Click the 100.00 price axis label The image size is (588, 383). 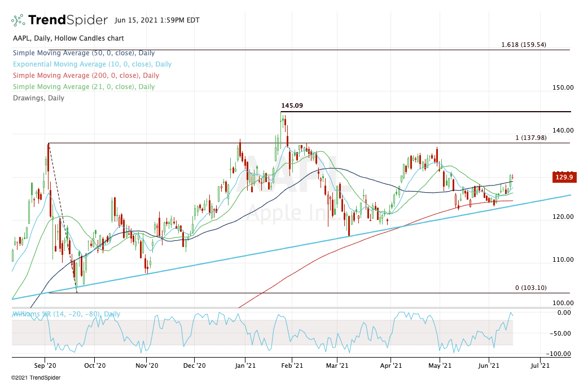[x=563, y=303]
